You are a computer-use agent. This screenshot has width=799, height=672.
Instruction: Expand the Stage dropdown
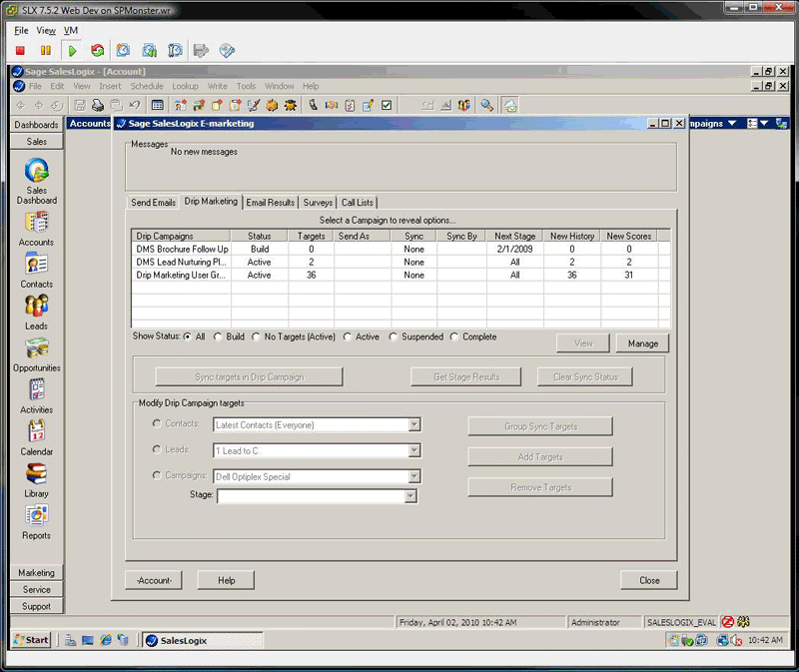tap(410, 496)
